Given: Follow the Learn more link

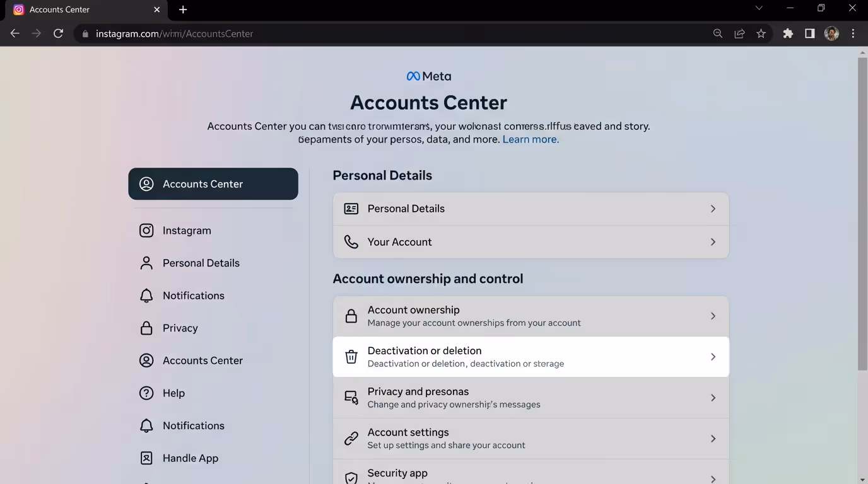Looking at the screenshot, I should tap(531, 139).
